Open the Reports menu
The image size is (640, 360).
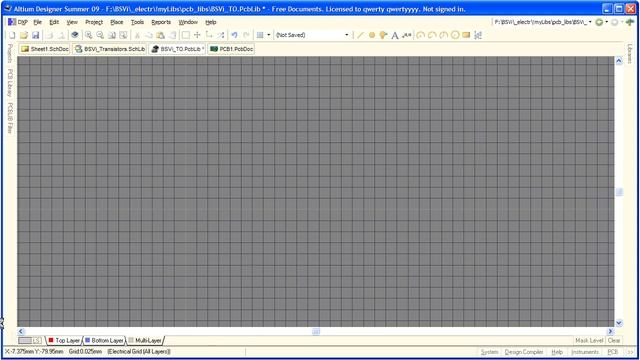point(161,22)
